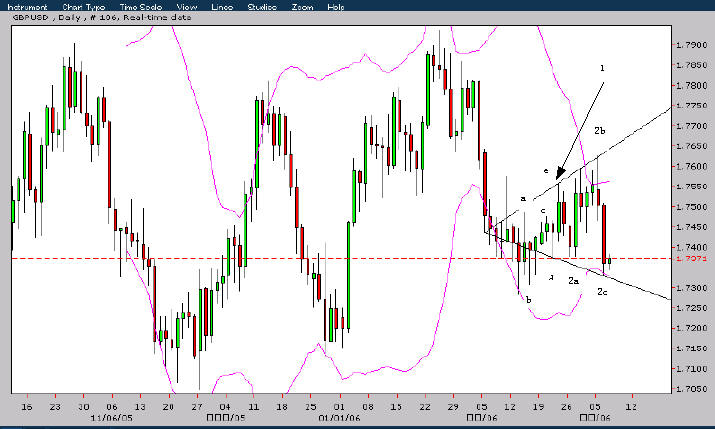This screenshot has height=429, width=715.
Task: Click the 11 date axis label
Action: (254, 407)
